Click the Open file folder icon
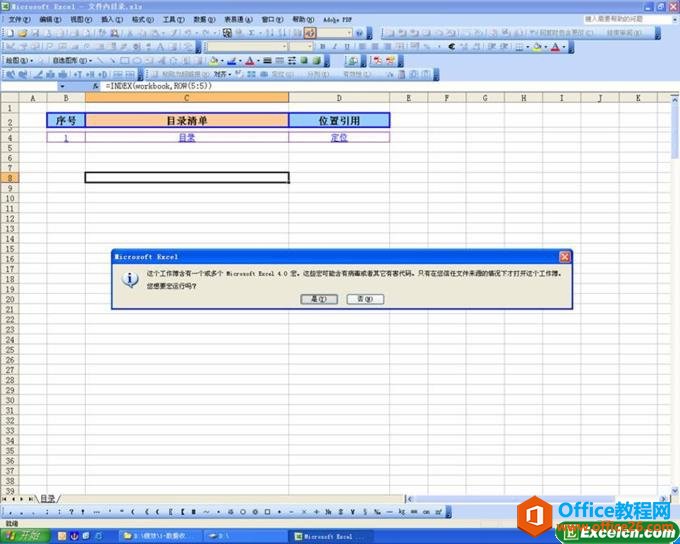This screenshot has width=680, height=544. tap(23, 33)
